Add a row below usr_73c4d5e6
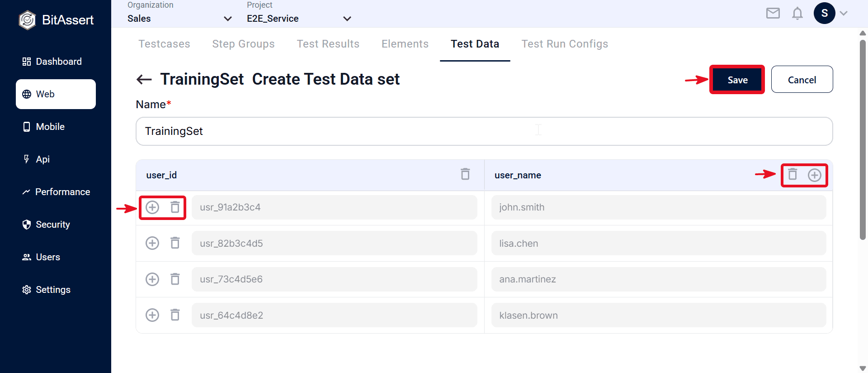 click(152, 279)
